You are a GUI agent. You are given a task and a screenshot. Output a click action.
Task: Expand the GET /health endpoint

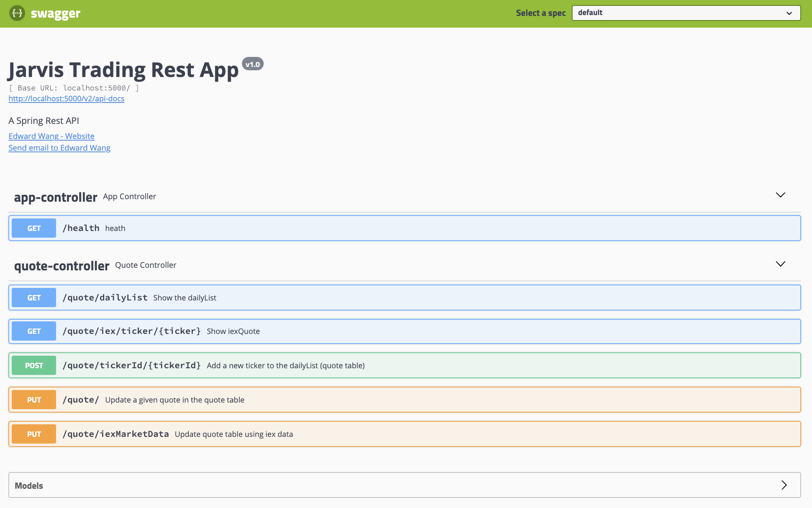tap(404, 228)
